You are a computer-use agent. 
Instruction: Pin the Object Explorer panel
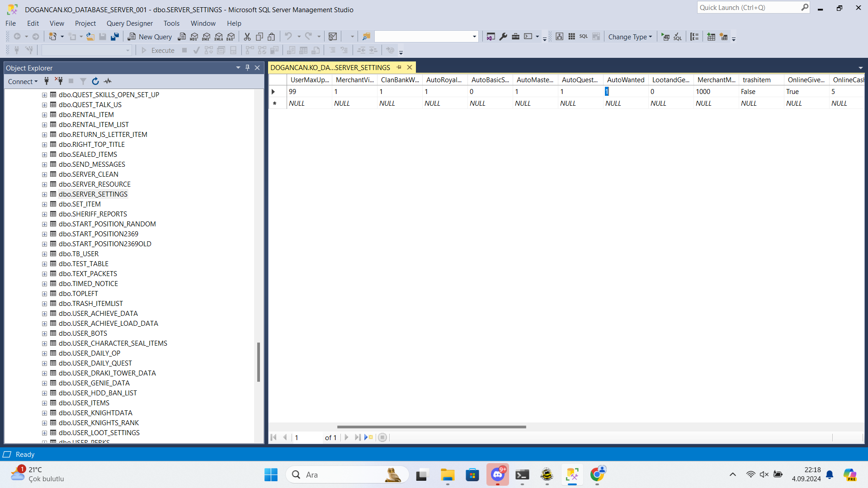coord(247,68)
